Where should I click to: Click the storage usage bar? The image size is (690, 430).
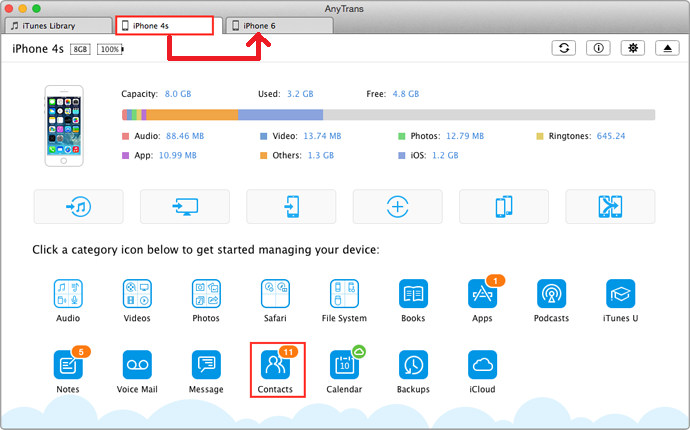[389, 115]
